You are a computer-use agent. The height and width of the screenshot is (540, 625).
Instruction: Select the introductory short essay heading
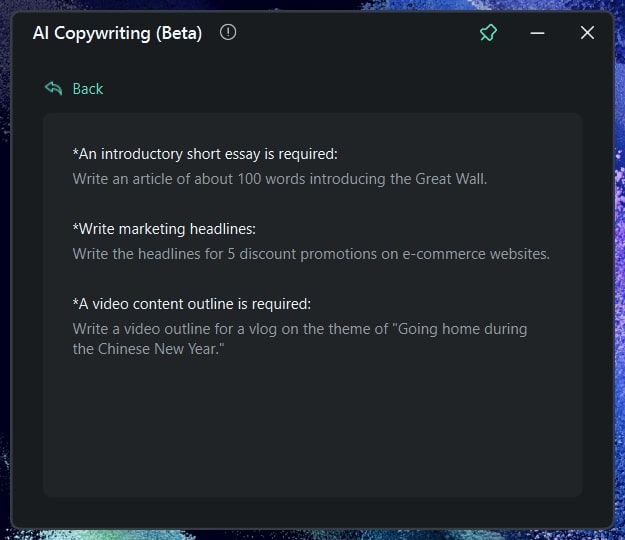click(x=205, y=154)
